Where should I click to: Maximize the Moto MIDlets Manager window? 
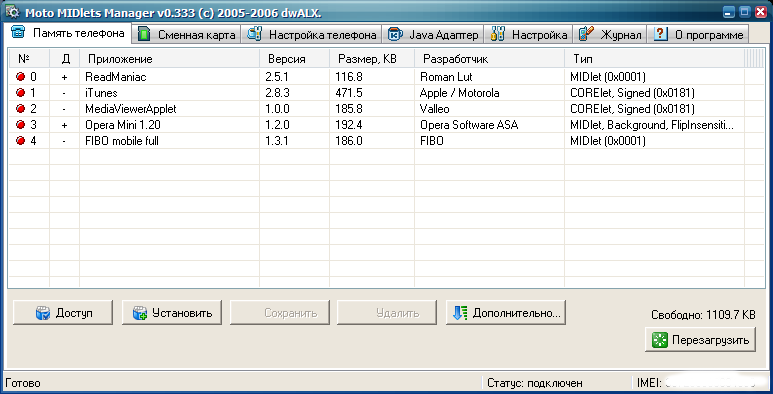(746, 11)
